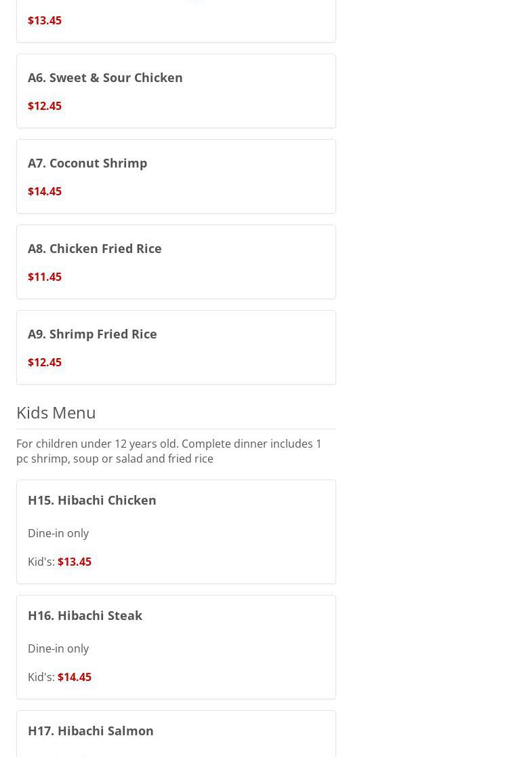Click empty area of Coconut Shrimp card's right side
The image size is (532, 757).
(271, 176)
